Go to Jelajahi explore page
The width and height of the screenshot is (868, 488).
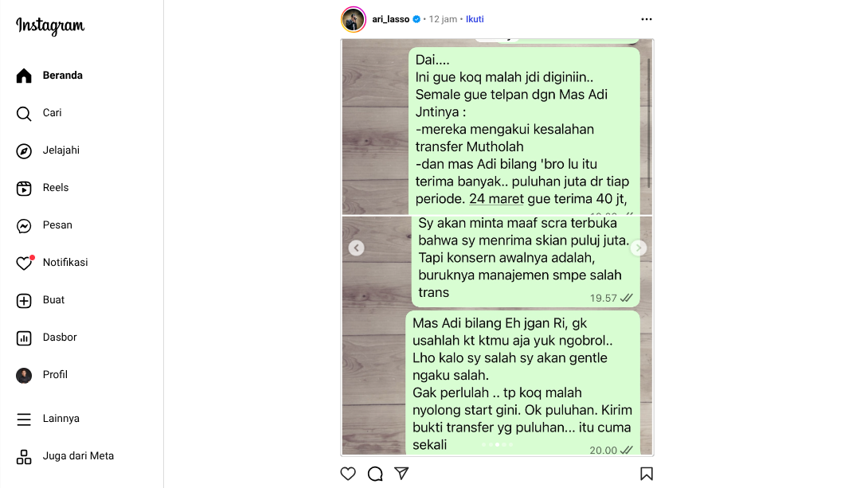click(x=24, y=150)
